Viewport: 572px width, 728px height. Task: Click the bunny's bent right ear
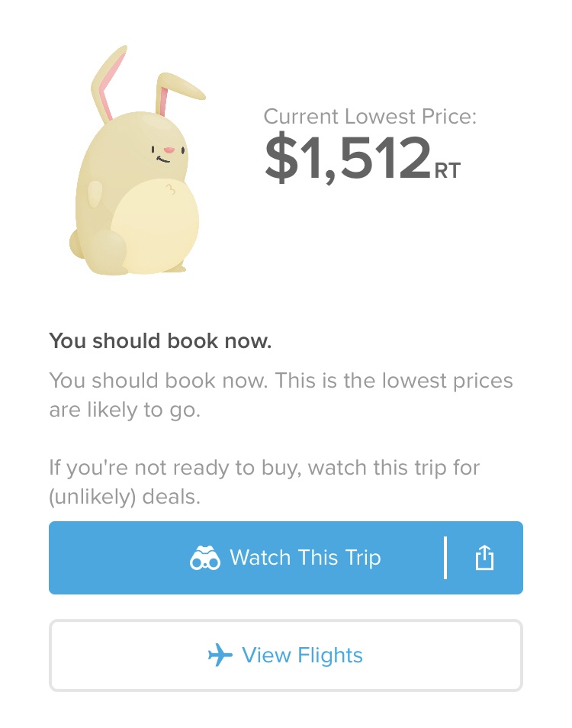point(180,87)
